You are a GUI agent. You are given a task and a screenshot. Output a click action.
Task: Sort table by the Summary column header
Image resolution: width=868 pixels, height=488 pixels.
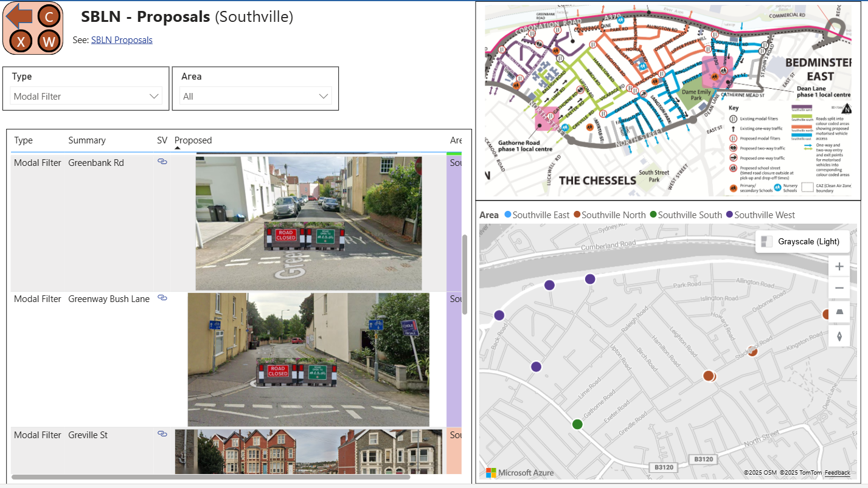coord(87,140)
